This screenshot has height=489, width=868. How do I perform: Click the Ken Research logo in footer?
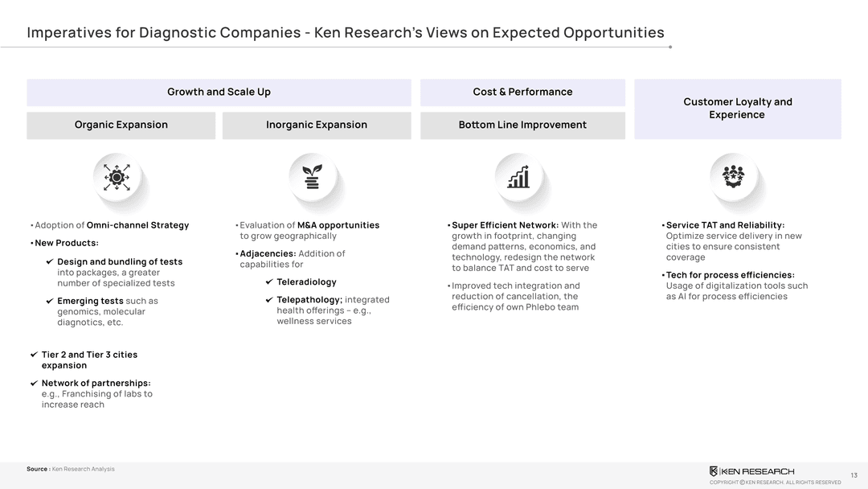[751, 471]
